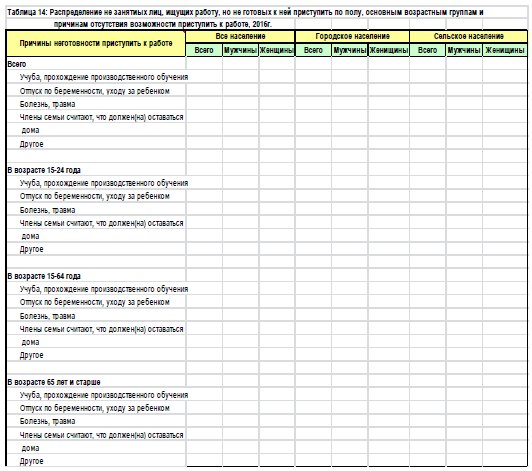
Task: Click 'Мужчины' subheader under Все население
Action: (x=240, y=50)
